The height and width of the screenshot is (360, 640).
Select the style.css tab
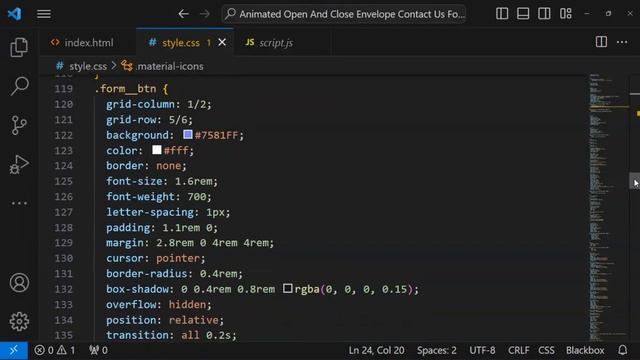point(180,42)
